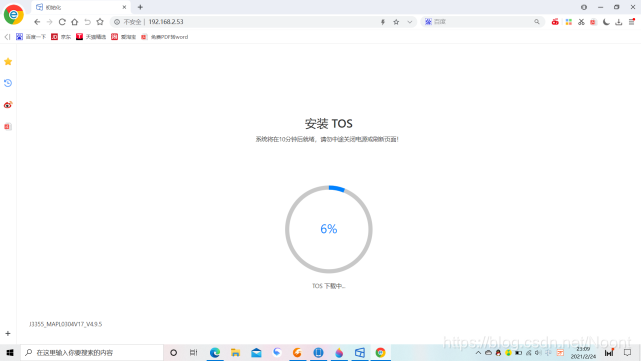Click the lightning speed mode icon

pyautogui.click(x=383, y=22)
